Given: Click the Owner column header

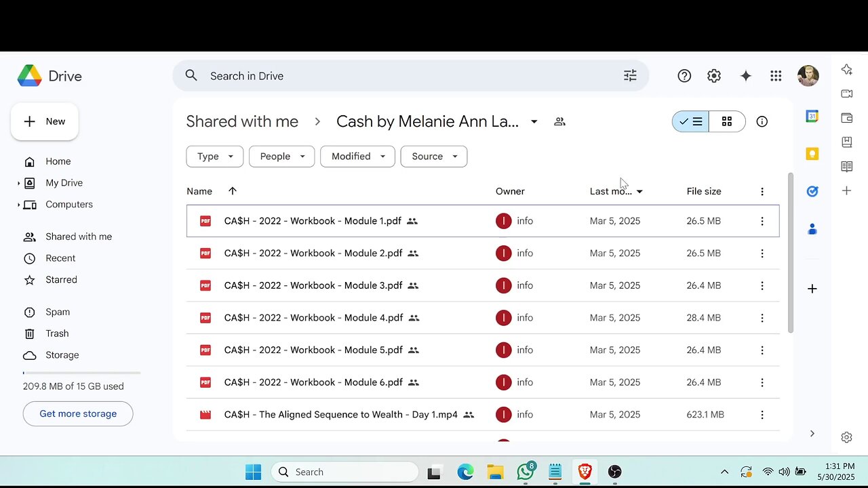Looking at the screenshot, I should point(510,191).
